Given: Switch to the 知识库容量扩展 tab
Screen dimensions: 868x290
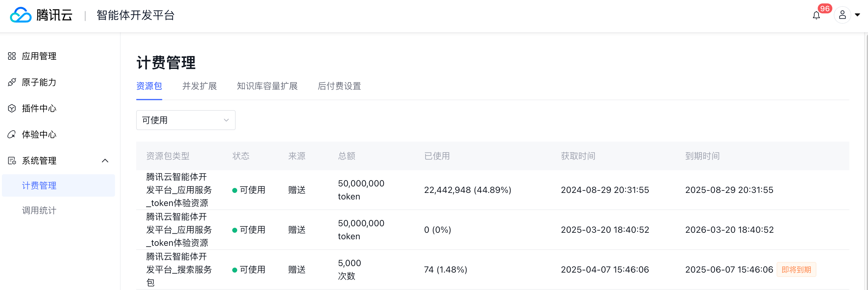Looking at the screenshot, I should click(x=267, y=86).
